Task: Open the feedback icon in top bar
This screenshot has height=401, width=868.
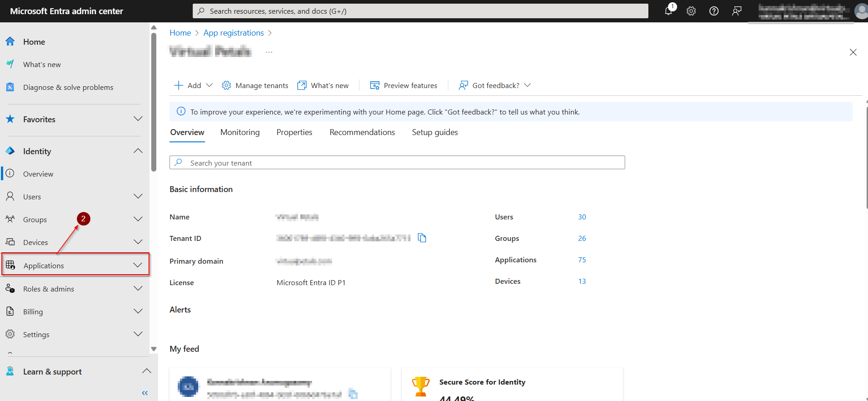Action: [737, 11]
